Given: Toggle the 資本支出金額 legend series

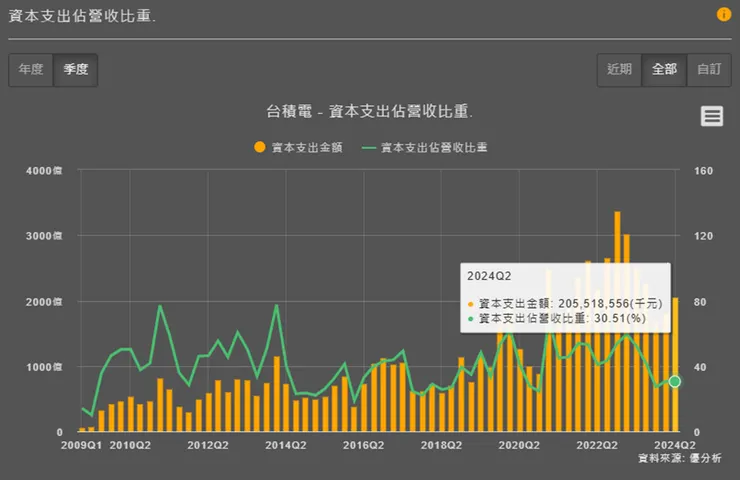Looking at the screenshot, I should tap(298, 147).
